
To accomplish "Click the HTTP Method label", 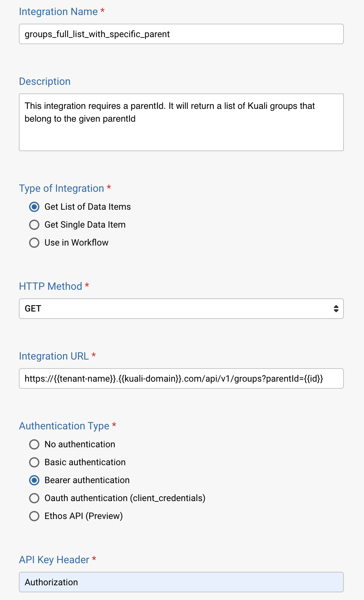I will (51, 286).
